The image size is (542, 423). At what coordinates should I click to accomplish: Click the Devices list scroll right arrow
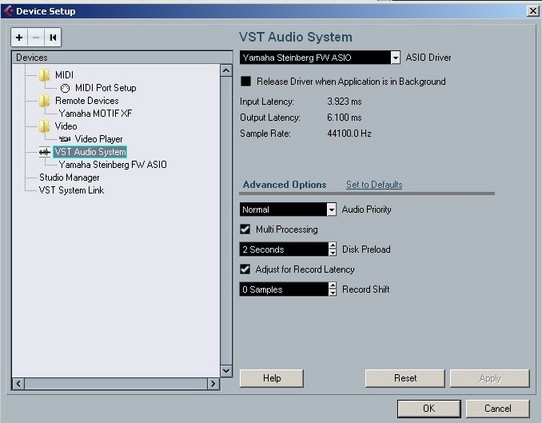pyautogui.click(x=213, y=384)
